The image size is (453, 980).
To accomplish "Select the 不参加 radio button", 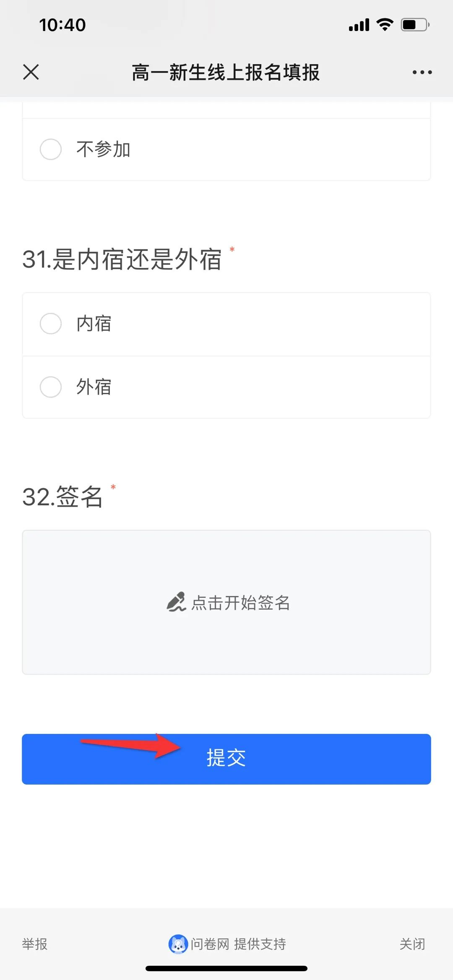I will pyautogui.click(x=51, y=149).
